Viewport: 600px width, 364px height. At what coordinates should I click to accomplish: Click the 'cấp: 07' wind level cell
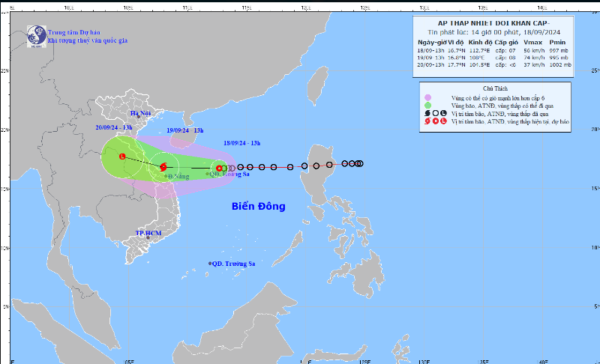505,50
